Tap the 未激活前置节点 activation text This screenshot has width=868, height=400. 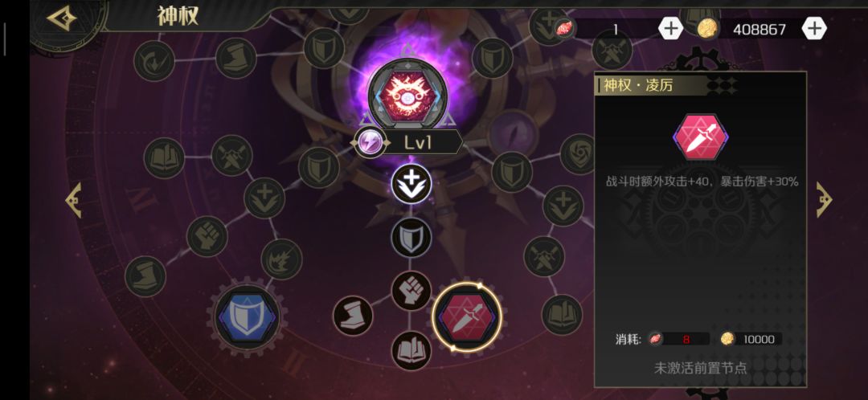tap(700, 367)
